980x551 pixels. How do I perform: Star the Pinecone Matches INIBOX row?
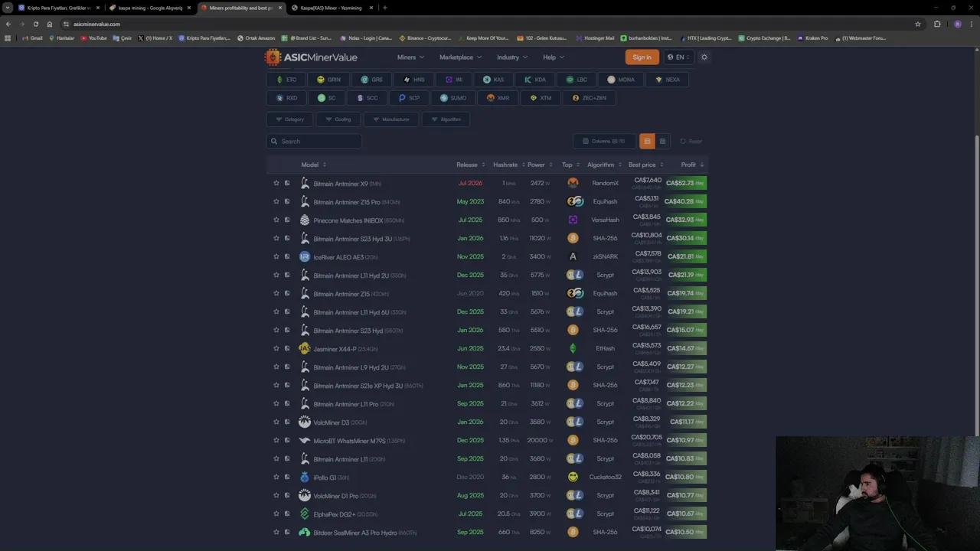[x=276, y=220]
